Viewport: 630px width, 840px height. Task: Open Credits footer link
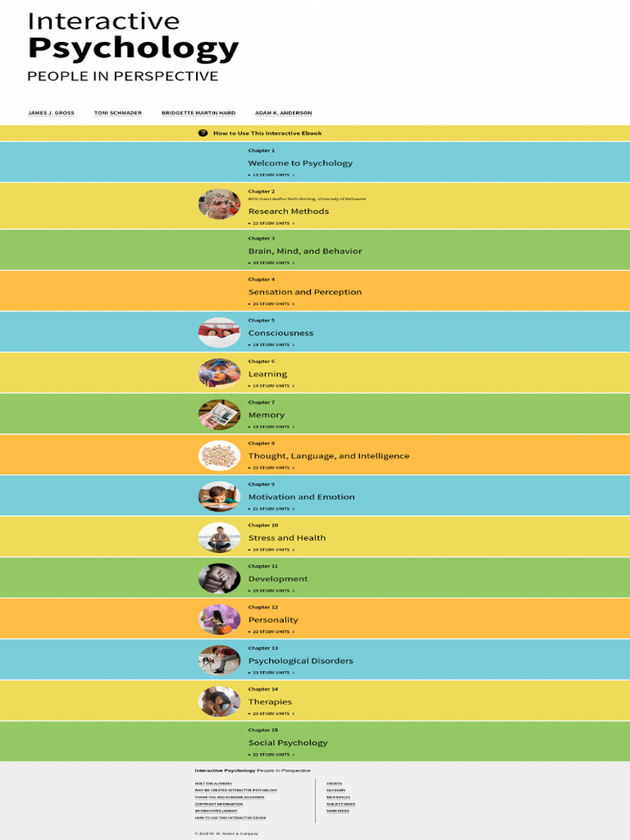point(335,783)
